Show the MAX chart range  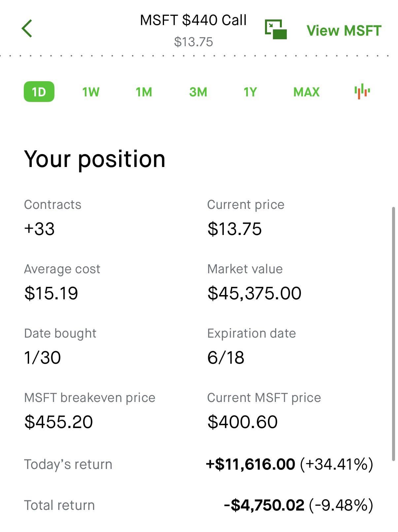pyautogui.click(x=306, y=92)
